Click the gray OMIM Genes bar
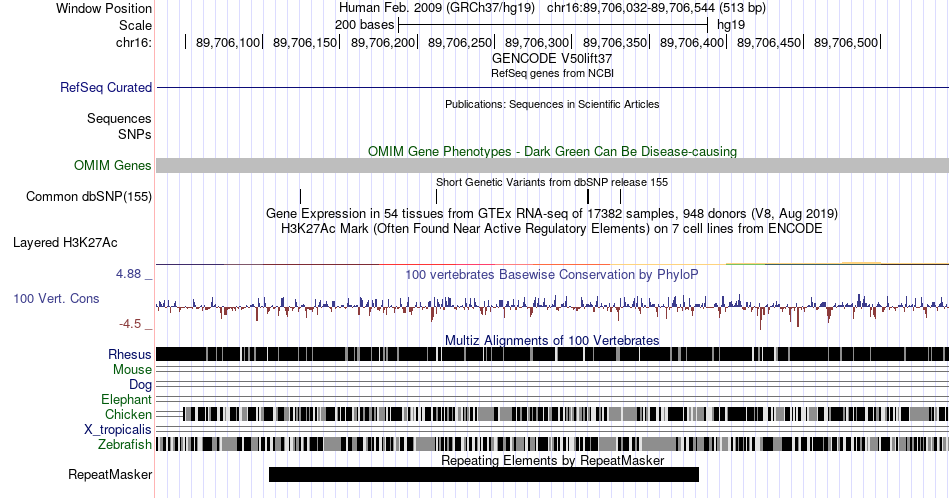This screenshot has width=950, height=498. point(553,165)
